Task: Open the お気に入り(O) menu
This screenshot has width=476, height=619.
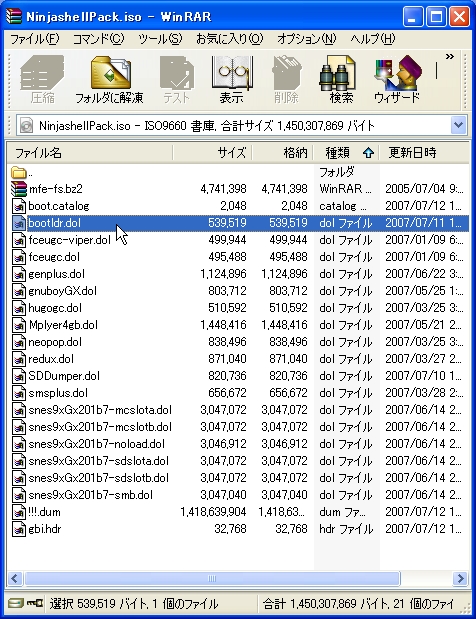Action: (x=229, y=39)
